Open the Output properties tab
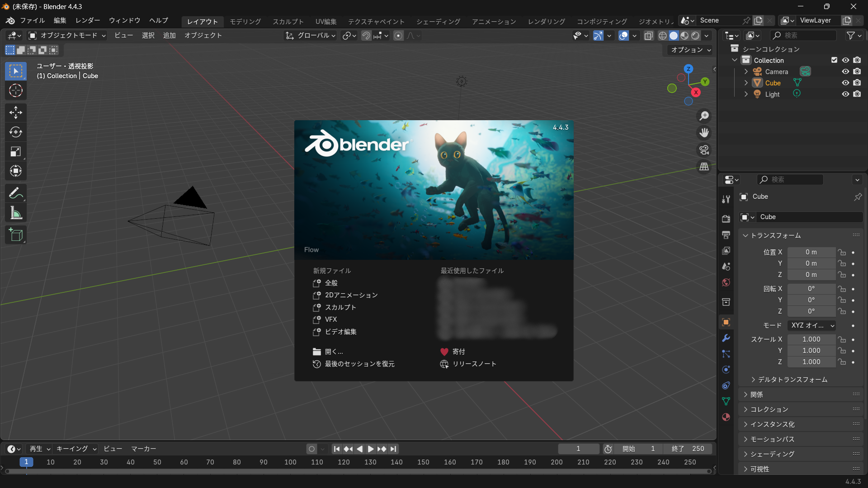868x488 pixels. click(726, 235)
